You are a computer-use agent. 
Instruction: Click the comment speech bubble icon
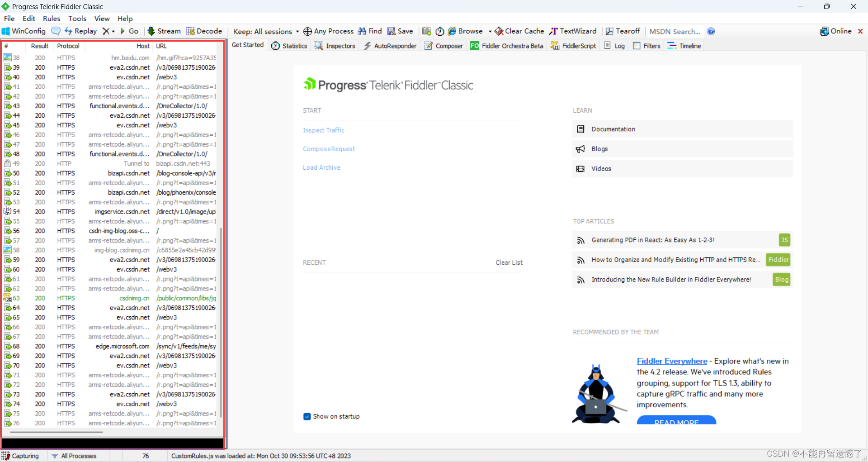(56, 31)
